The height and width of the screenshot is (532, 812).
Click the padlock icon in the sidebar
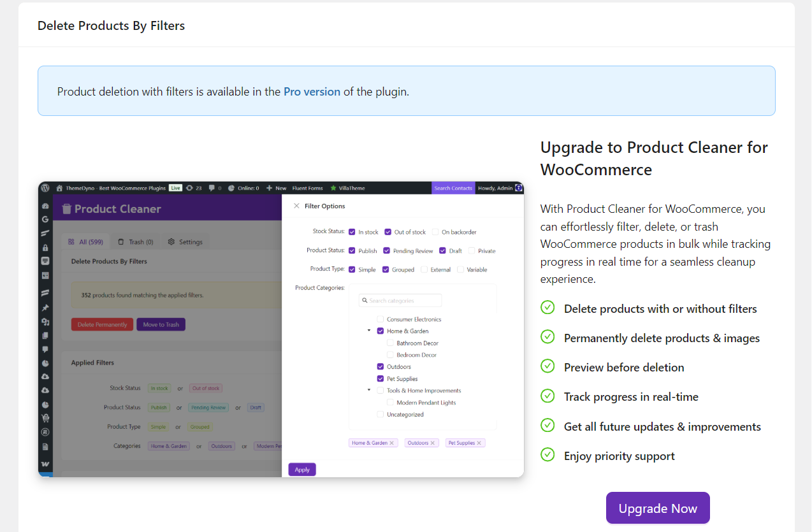point(45,247)
